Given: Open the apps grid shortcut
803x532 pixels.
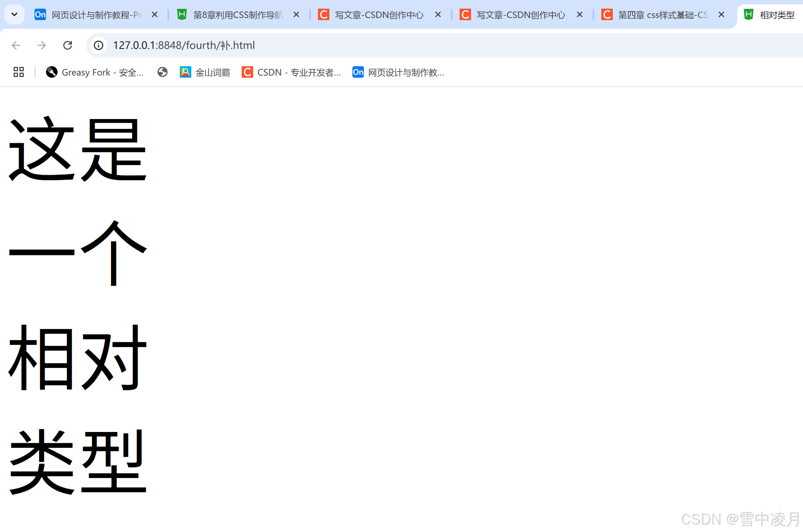Looking at the screenshot, I should click(x=19, y=72).
